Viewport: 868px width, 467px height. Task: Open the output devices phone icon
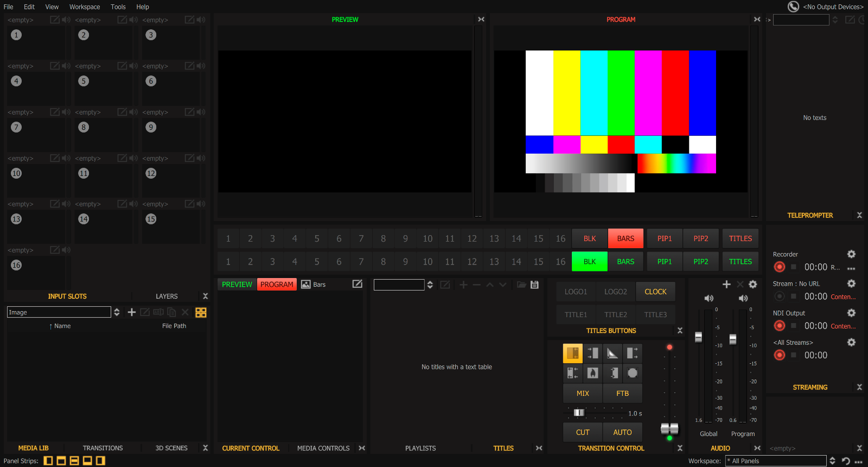tap(793, 7)
